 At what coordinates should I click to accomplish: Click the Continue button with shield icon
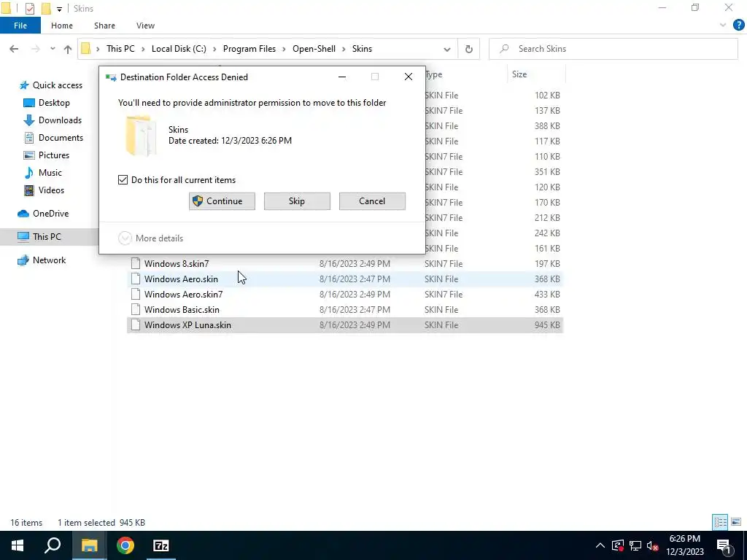[222, 201]
